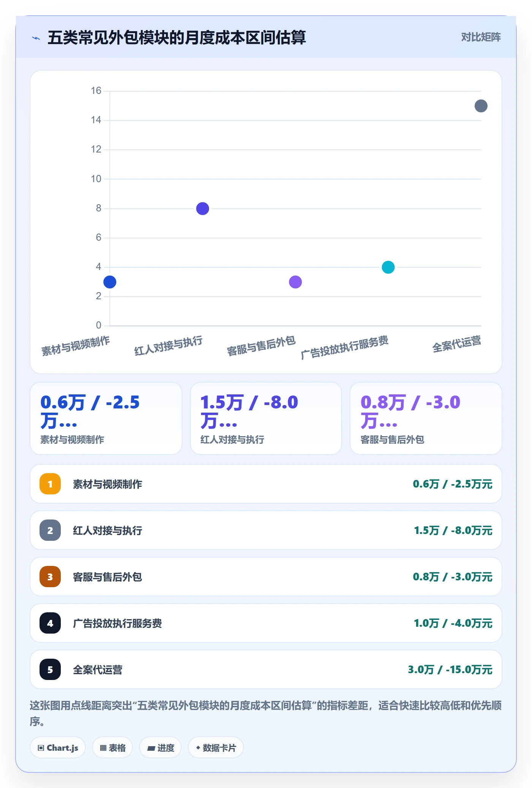Click the blue data point for 素材与视频制作

click(x=110, y=282)
